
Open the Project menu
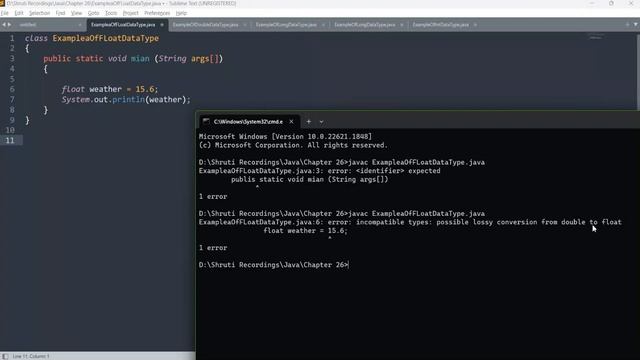pos(131,13)
